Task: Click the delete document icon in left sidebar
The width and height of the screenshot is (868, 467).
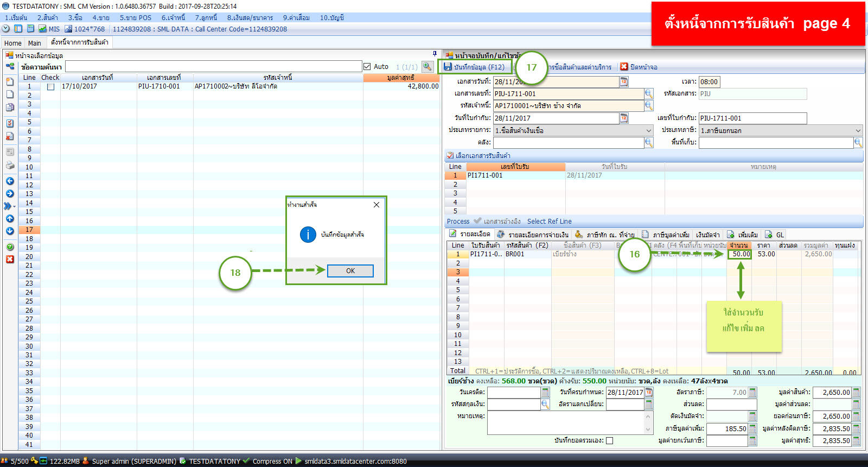Action: pyautogui.click(x=10, y=136)
